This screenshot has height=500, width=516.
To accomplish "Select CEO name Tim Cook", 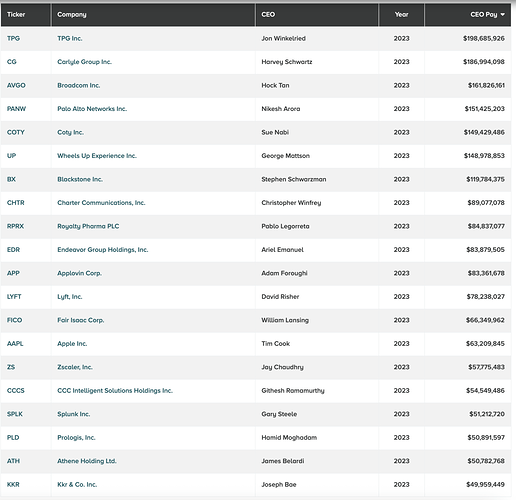I will coord(276,344).
